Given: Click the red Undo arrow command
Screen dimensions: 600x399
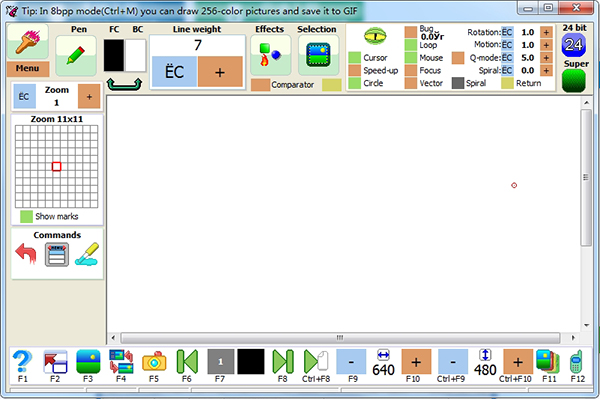Looking at the screenshot, I should pos(26,254).
